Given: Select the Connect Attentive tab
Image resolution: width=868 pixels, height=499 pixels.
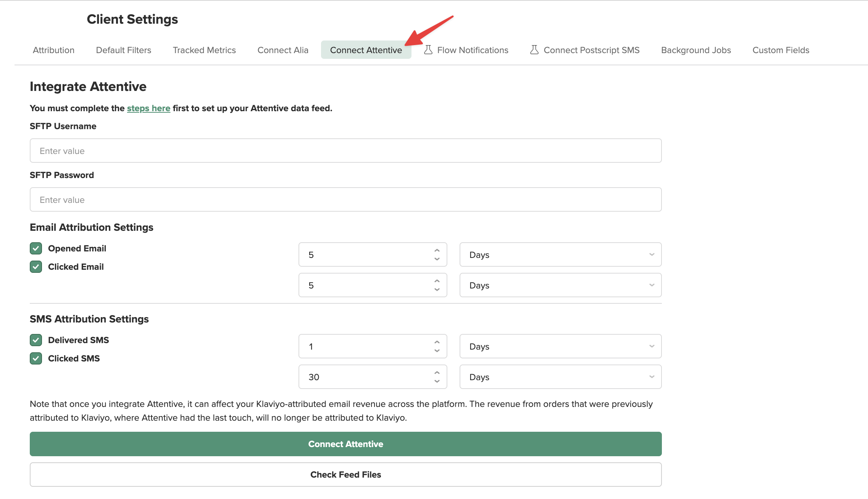Looking at the screenshot, I should pos(366,50).
